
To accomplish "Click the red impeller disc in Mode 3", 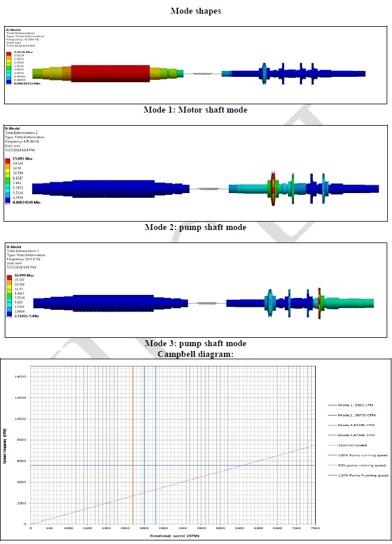I will [x=319, y=303].
